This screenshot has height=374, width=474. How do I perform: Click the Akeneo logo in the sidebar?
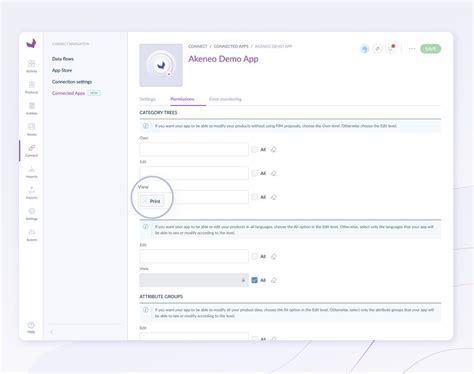pyautogui.click(x=31, y=43)
